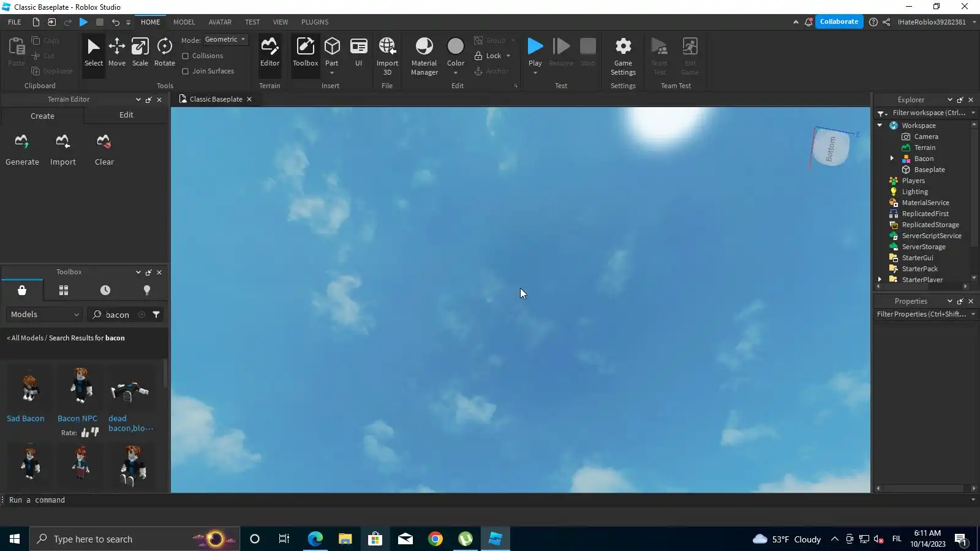Open the Toolbox Marketplace tab
980x551 pixels.
22,290
